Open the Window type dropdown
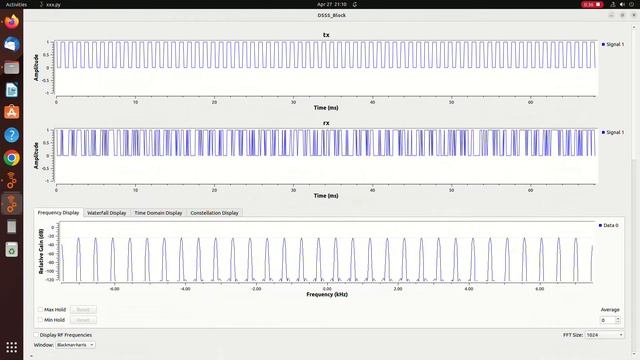This screenshot has height=360, width=640. click(75, 345)
